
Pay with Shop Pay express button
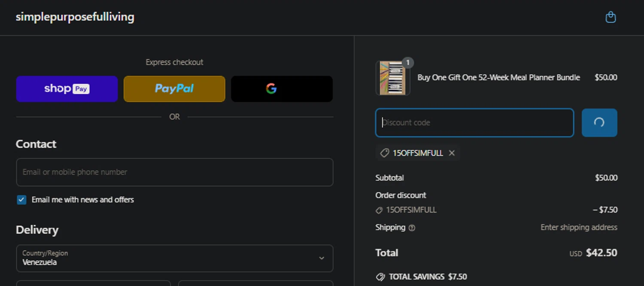[x=67, y=89]
